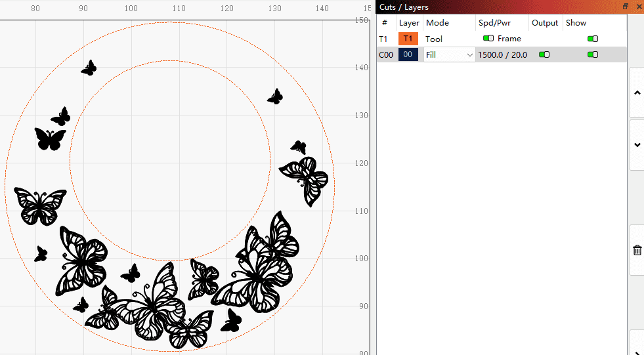
Task: Click the Tool mode cell
Action: click(434, 39)
